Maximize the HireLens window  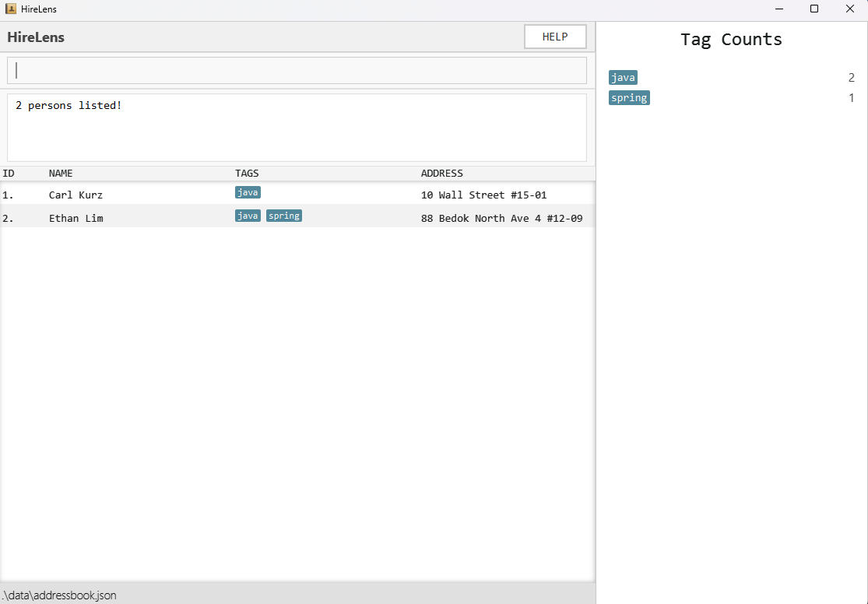click(814, 9)
